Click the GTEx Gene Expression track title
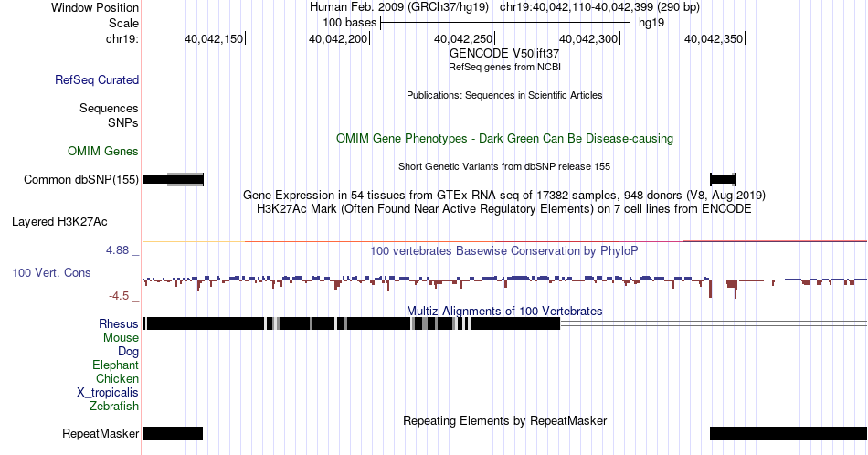 pyautogui.click(x=504, y=196)
